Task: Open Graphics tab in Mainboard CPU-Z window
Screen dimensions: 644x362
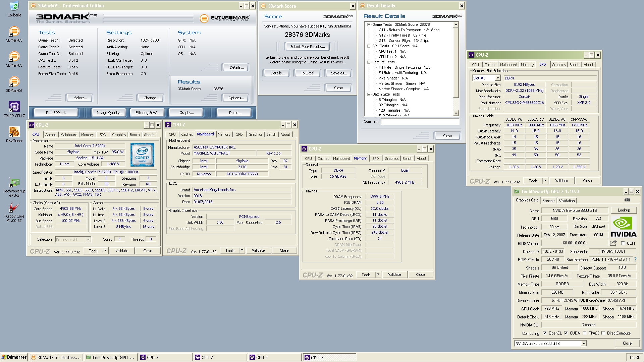Action: click(x=255, y=134)
